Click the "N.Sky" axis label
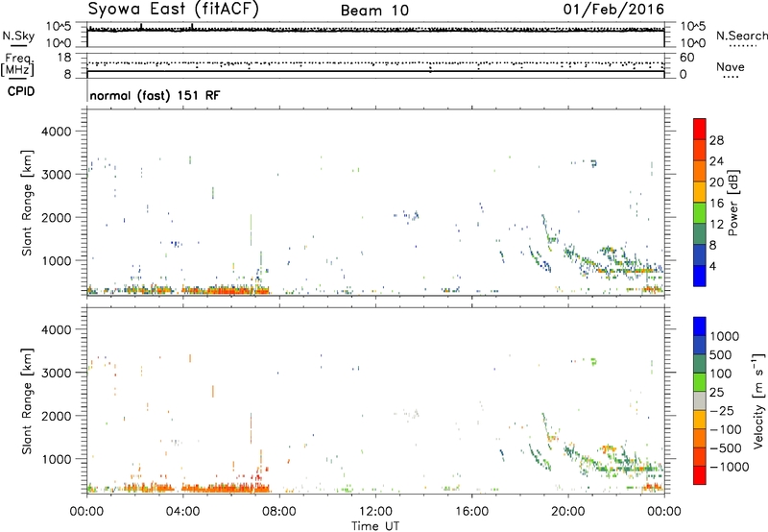Viewport: 768px width, 532px height. [x=18, y=36]
